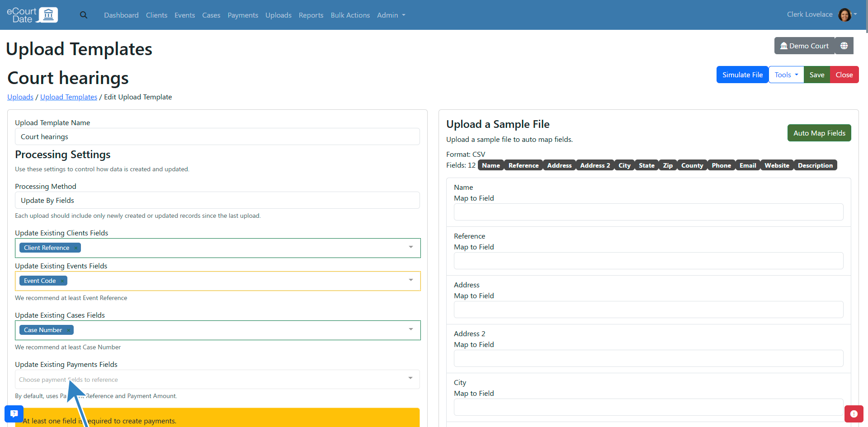Open the search magnifier icon
Viewport: 868px width, 427px height.
point(84,15)
